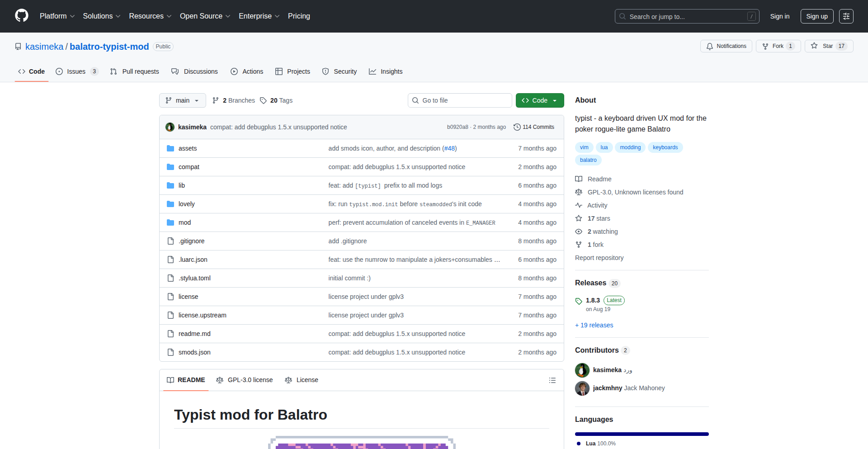Click the 1.8.3 release tag icon
868x449 pixels.
(579, 301)
